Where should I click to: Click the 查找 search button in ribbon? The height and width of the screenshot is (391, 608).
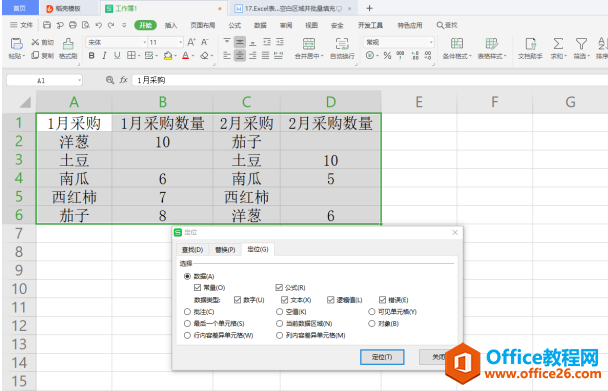[x=447, y=25]
